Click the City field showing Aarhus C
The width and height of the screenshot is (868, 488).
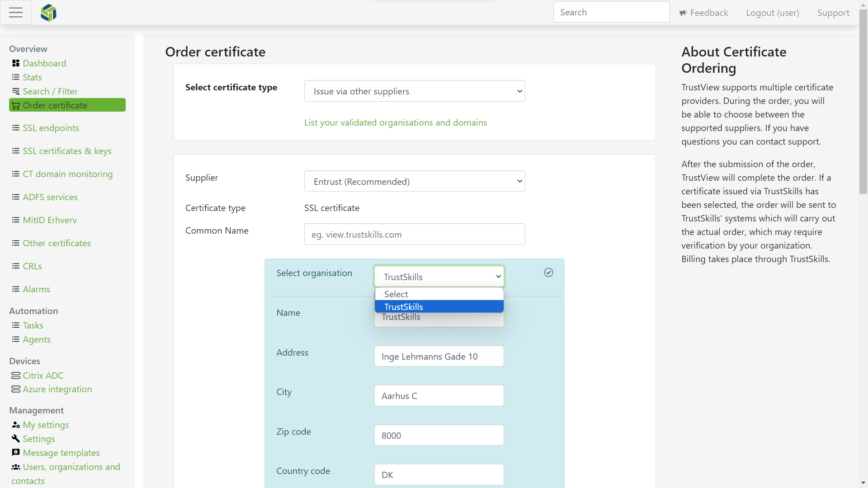(x=439, y=395)
